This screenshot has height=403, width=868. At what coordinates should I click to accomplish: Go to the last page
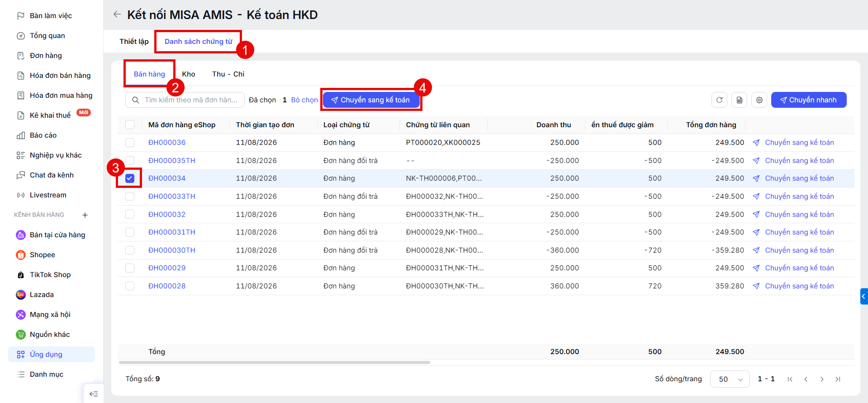click(x=838, y=379)
